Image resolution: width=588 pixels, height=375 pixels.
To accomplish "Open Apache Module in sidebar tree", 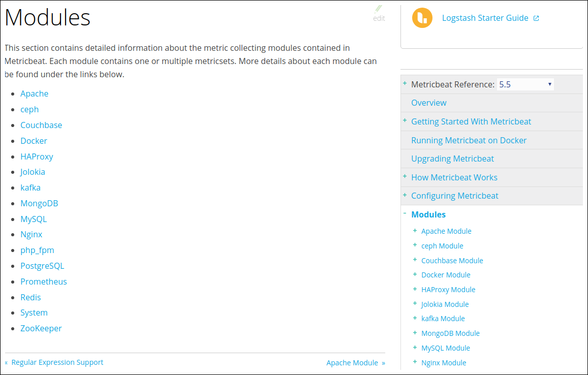I will click(446, 231).
